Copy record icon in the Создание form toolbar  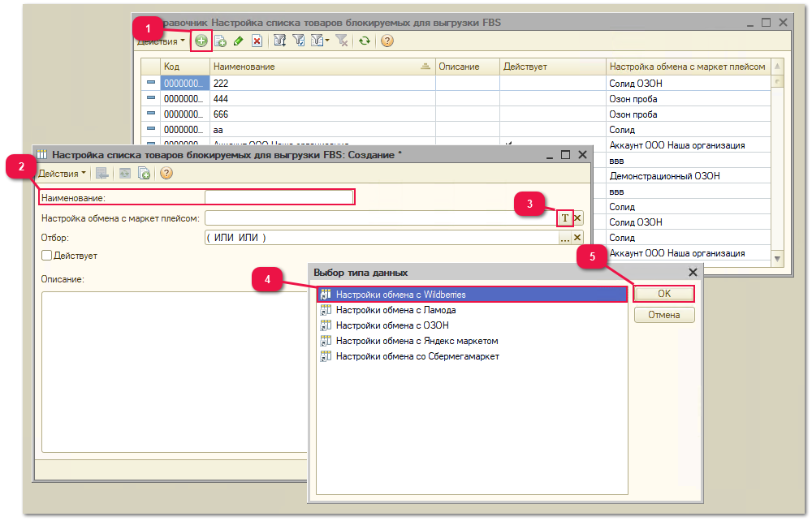click(144, 174)
